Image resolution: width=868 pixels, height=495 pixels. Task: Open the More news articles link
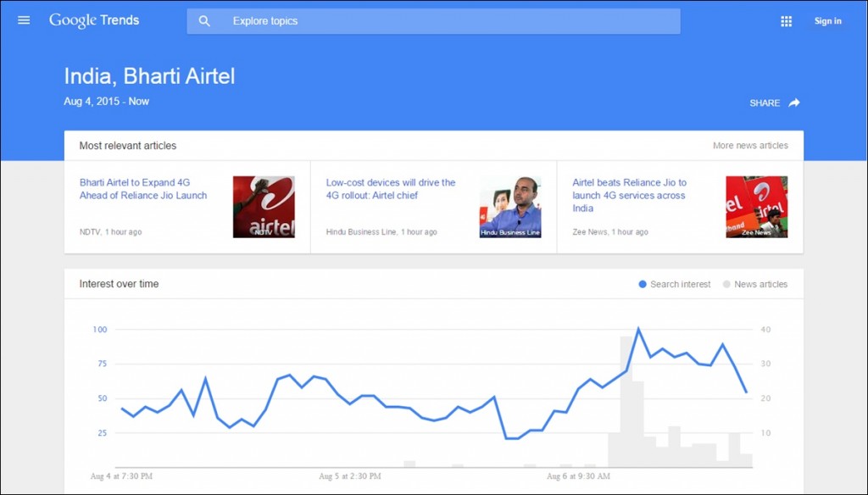pyautogui.click(x=750, y=146)
